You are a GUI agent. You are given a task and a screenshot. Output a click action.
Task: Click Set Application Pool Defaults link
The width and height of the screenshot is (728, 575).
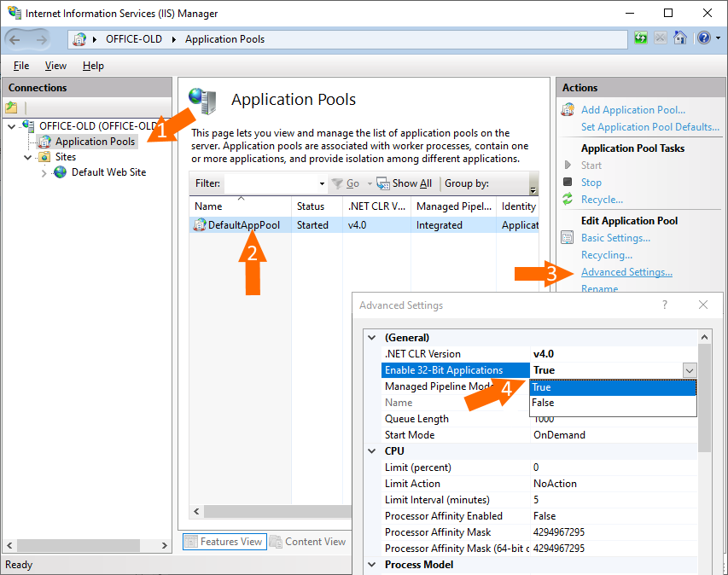tap(650, 127)
